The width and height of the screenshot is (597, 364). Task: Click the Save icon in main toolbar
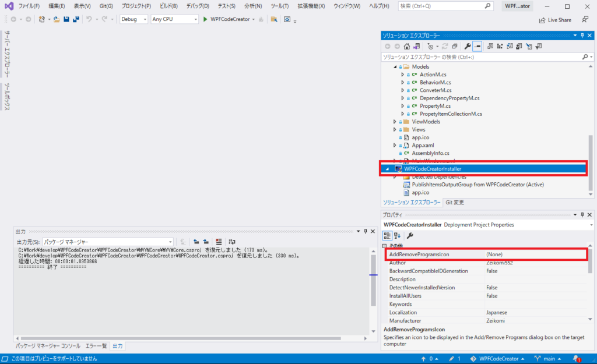[x=66, y=19]
